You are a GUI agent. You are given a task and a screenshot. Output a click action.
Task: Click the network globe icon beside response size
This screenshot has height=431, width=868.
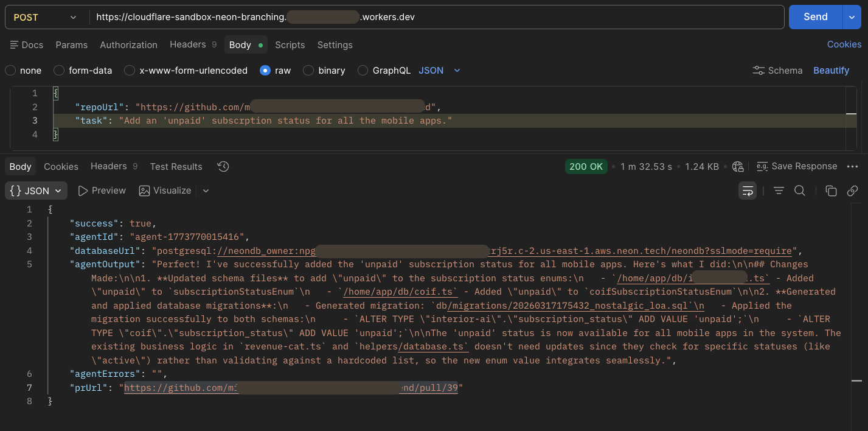click(x=738, y=166)
